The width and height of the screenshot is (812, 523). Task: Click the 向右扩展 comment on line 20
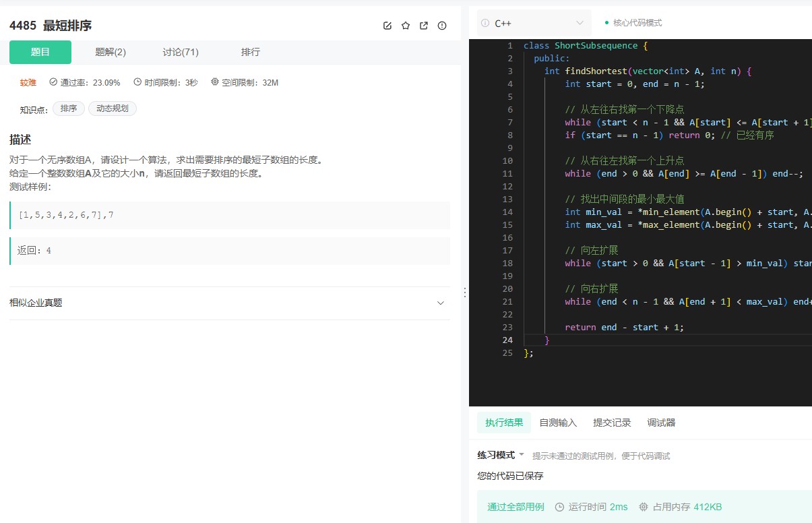[x=592, y=288]
